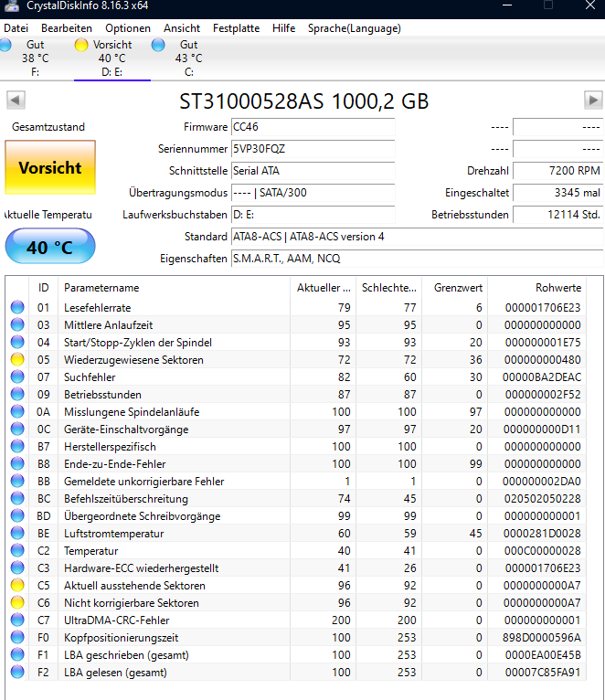605x700 pixels.
Task: Click the Laufwerksbuchstaben field D: E:
Action: pyautogui.click(x=313, y=214)
